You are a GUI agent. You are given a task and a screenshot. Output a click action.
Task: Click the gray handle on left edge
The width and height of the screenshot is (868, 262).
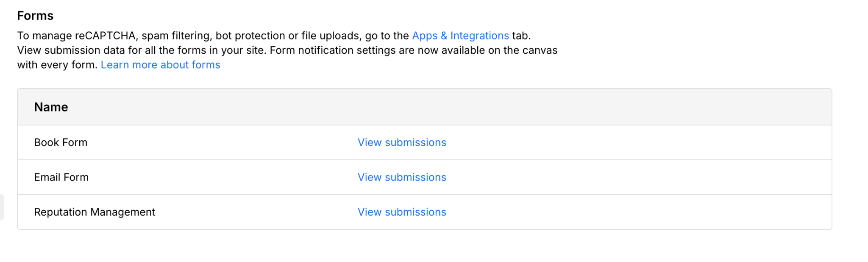(x=2, y=207)
